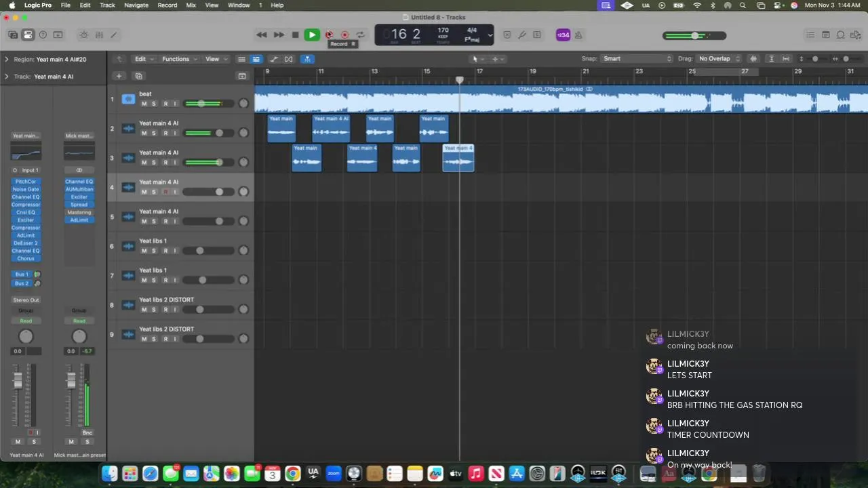Start playback with green Play button
The image size is (868, 488).
point(312,35)
